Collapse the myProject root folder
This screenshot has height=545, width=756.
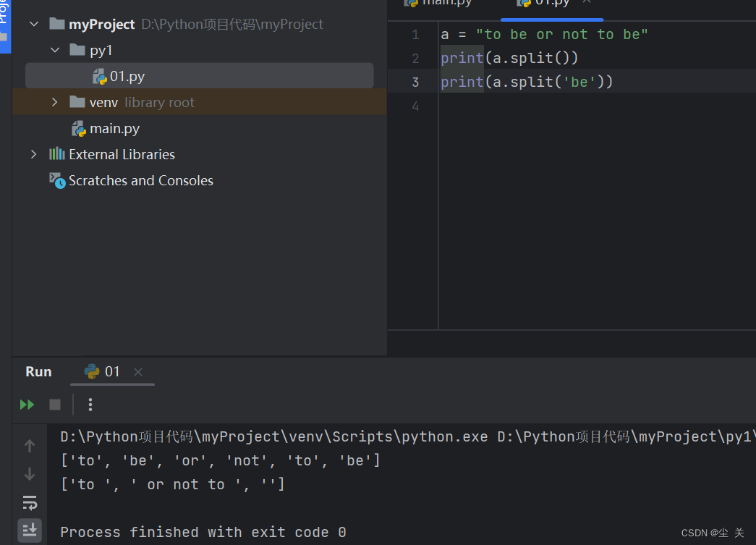click(34, 24)
